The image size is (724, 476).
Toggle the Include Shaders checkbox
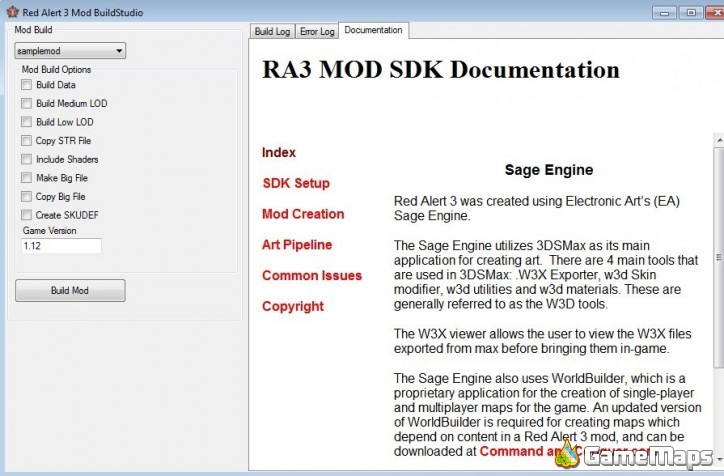[26, 159]
